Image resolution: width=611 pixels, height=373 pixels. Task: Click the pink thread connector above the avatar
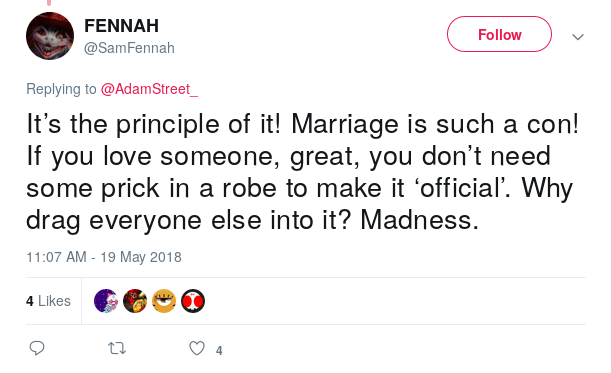coord(49,2)
